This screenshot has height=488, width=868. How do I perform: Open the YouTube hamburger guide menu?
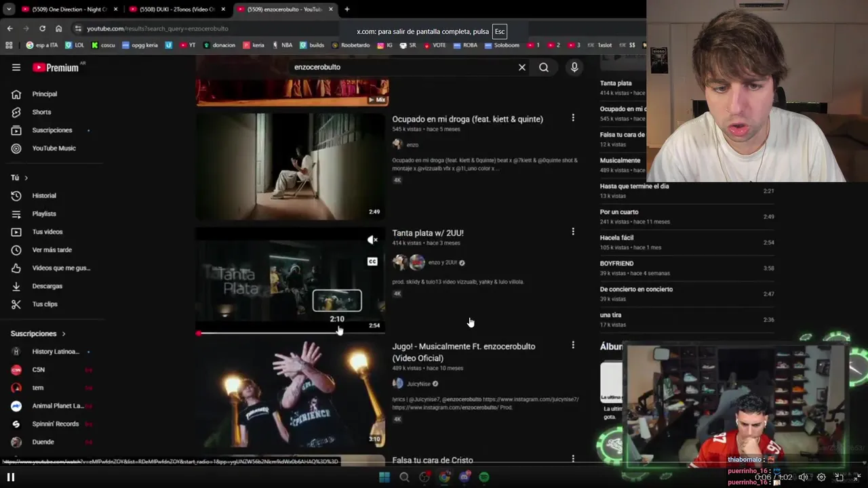click(x=16, y=67)
